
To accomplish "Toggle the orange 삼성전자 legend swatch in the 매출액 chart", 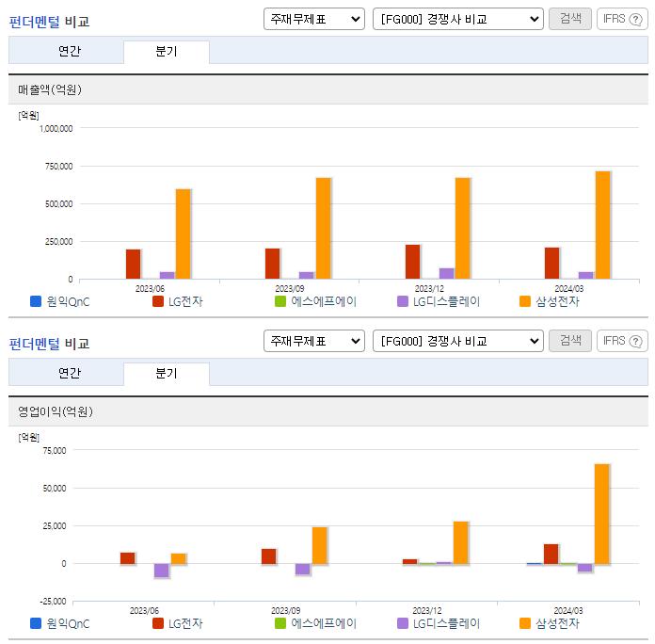I will click(x=525, y=301).
